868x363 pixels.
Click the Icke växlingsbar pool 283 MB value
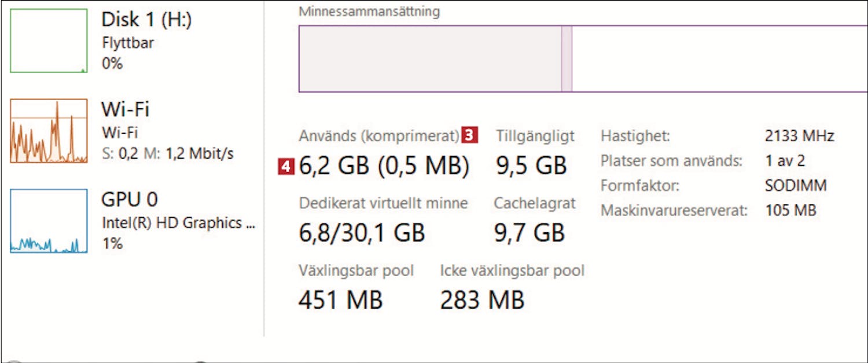[481, 300]
